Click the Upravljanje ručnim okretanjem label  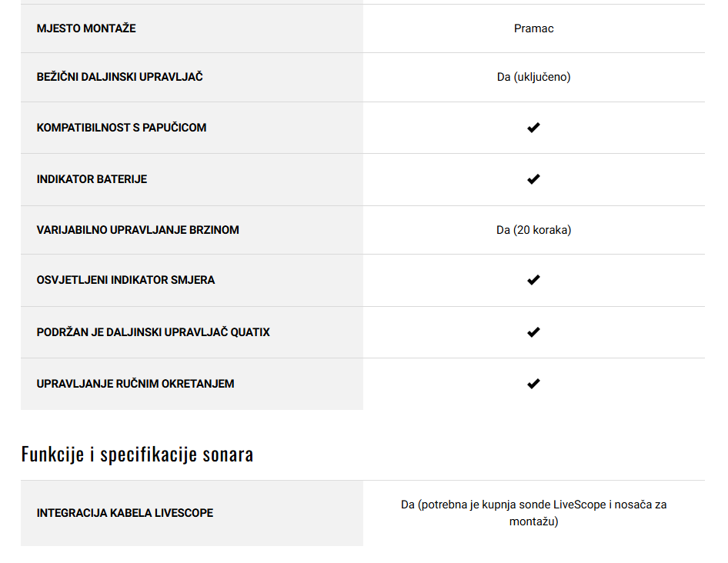pyautogui.click(x=135, y=383)
